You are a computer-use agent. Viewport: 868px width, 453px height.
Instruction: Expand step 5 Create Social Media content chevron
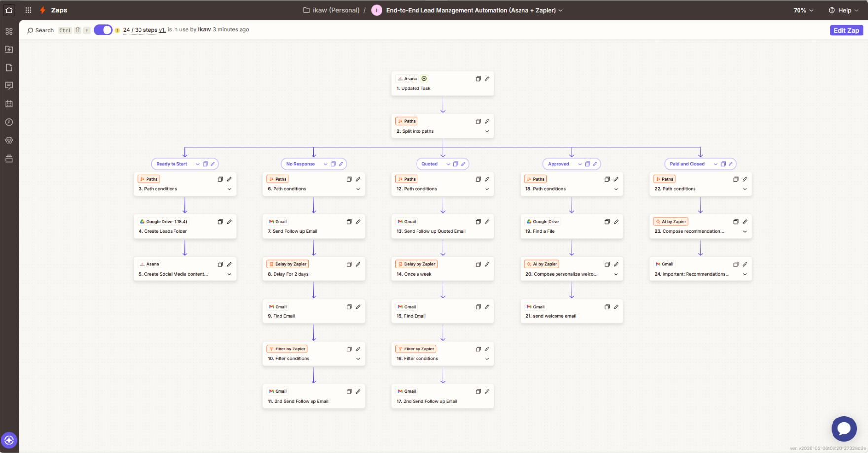[x=229, y=274]
